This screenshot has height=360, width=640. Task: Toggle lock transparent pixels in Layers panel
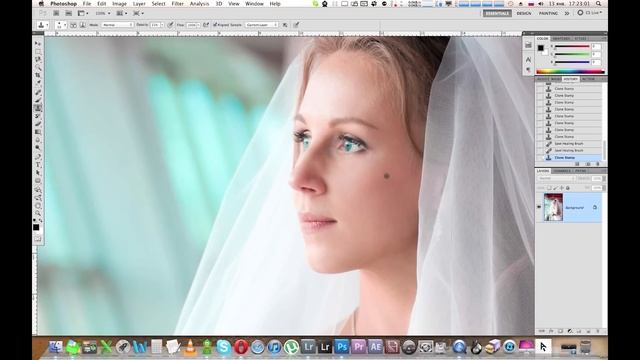pyautogui.click(x=549, y=188)
